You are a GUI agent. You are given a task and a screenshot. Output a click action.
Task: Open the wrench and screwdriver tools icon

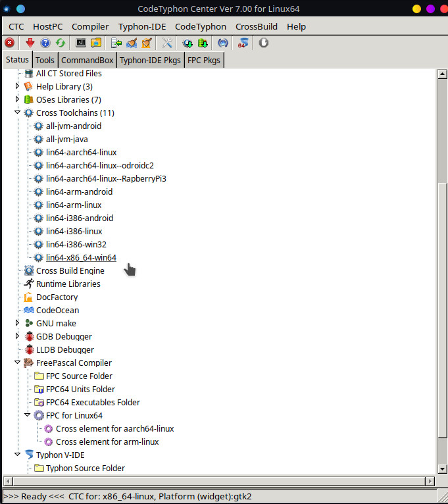click(x=167, y=43)
